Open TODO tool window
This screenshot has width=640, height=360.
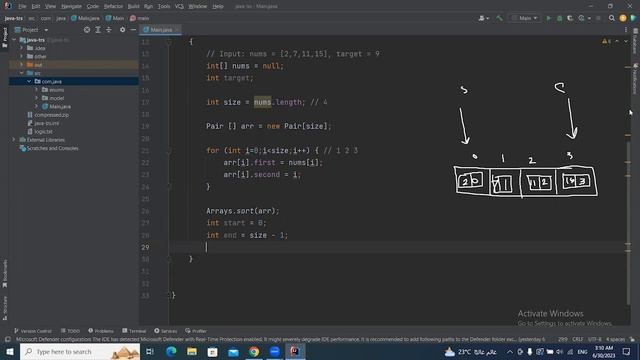coord(70,331)
